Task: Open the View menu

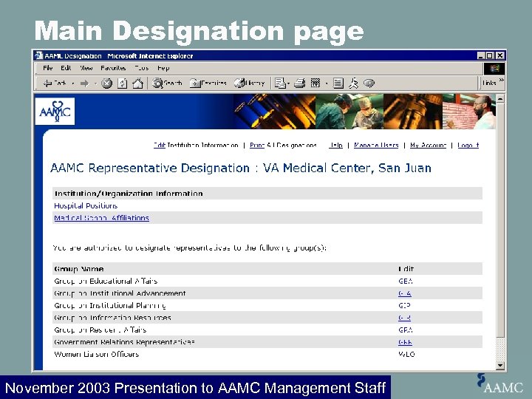Action: coord(86,68)
